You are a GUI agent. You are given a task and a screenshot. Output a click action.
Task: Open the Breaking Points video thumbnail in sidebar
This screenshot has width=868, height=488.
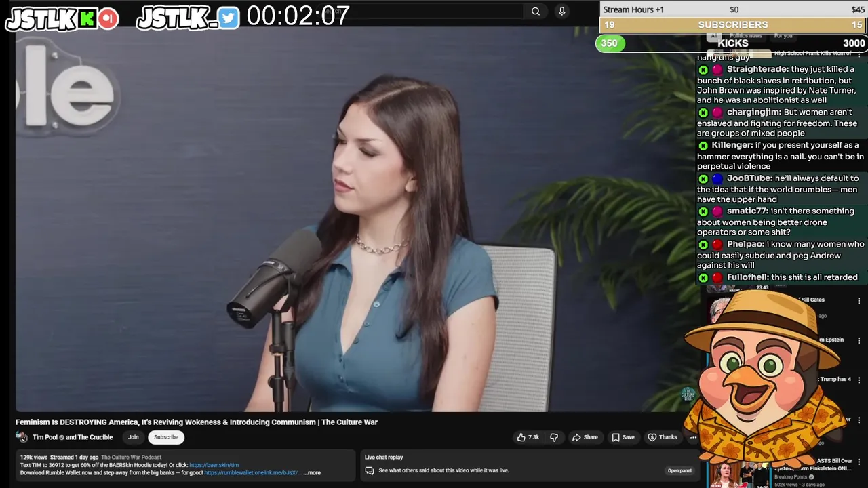pos(738,474)
